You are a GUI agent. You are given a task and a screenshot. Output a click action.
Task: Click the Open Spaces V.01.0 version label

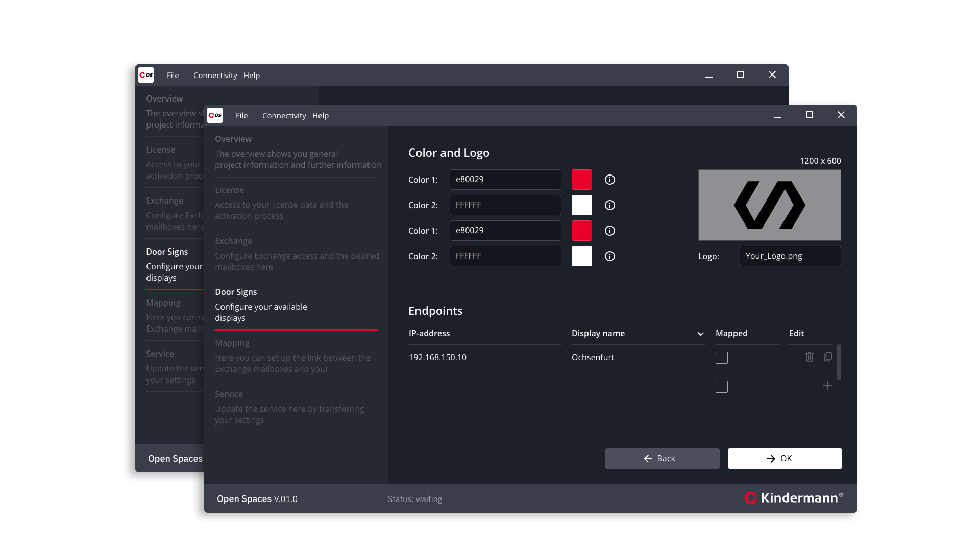(257, 499)
